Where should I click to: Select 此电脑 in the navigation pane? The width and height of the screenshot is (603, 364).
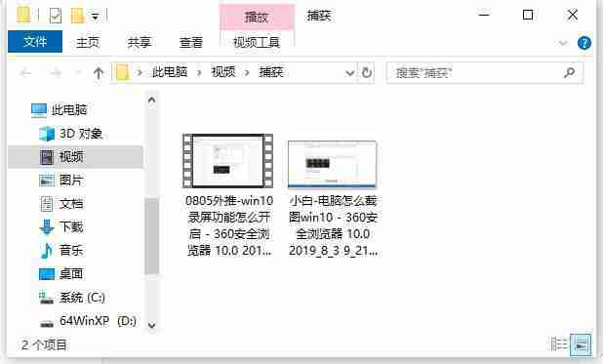(60, 110)
